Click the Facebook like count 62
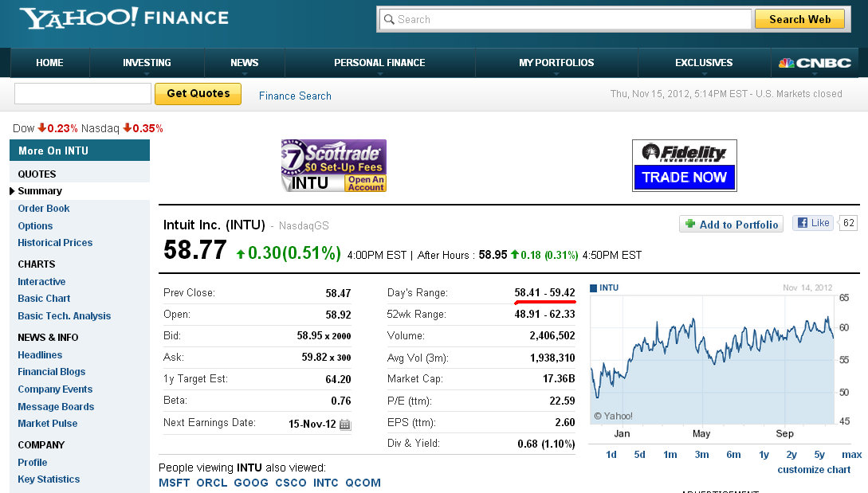868x493 pixels. click(849, 223)
